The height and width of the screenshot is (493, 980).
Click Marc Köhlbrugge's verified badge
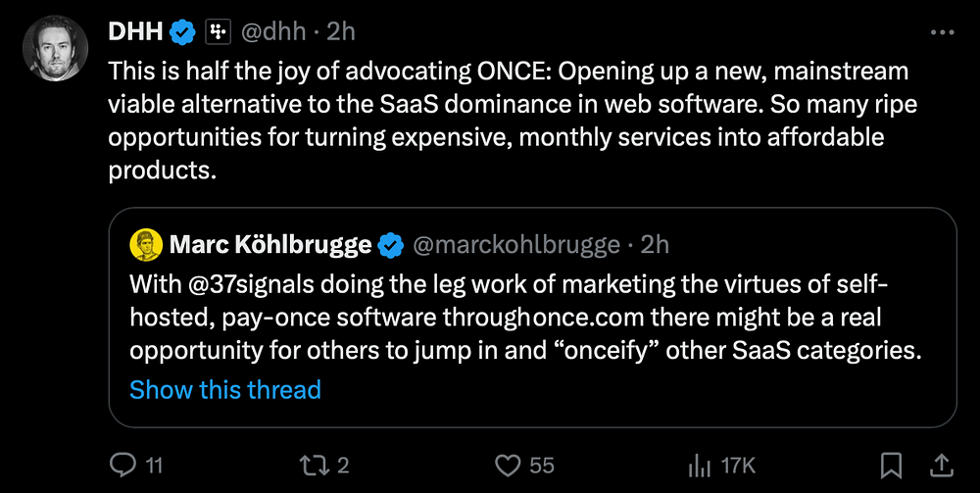[x=391, y=244]
